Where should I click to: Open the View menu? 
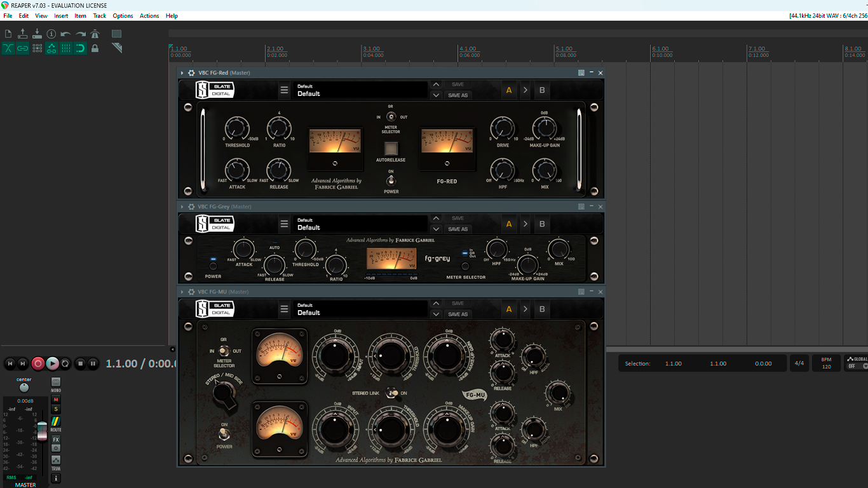point(41,16)
